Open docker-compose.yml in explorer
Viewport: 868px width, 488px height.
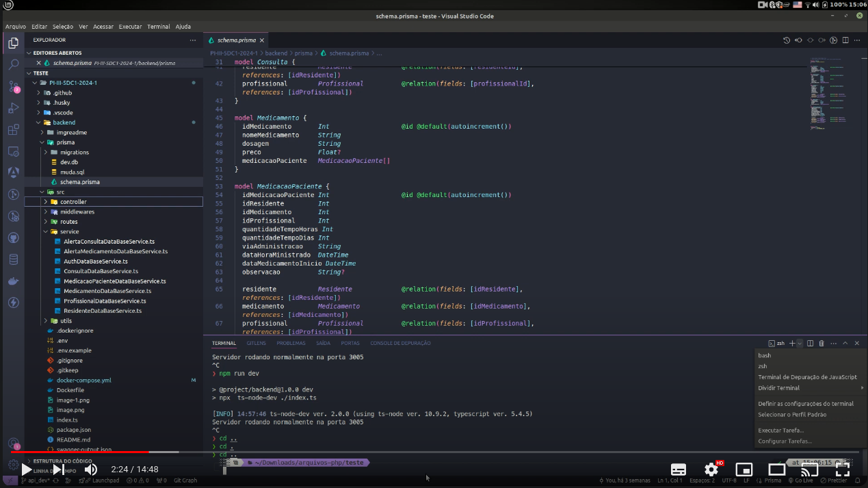[83, 381]
